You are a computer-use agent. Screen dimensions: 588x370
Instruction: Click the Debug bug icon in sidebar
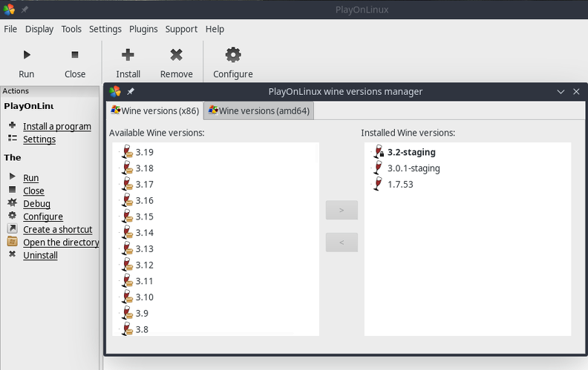coord(13,202)
